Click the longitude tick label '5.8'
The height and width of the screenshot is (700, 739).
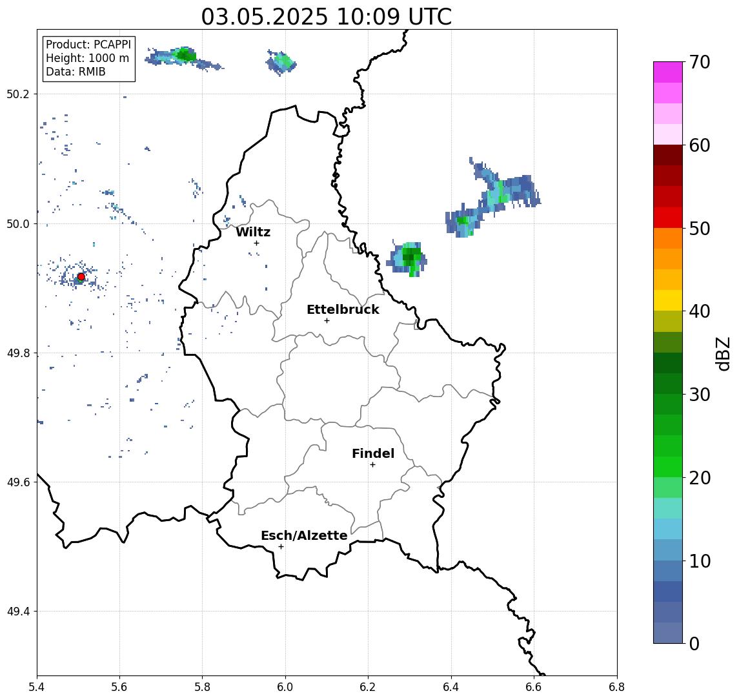tap(202, 687)
